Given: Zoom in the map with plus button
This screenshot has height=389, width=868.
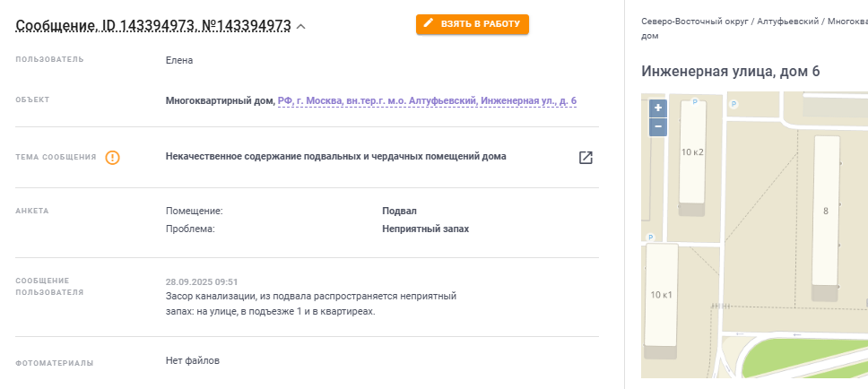Looking at the screenshot, I should coord(658,108).
